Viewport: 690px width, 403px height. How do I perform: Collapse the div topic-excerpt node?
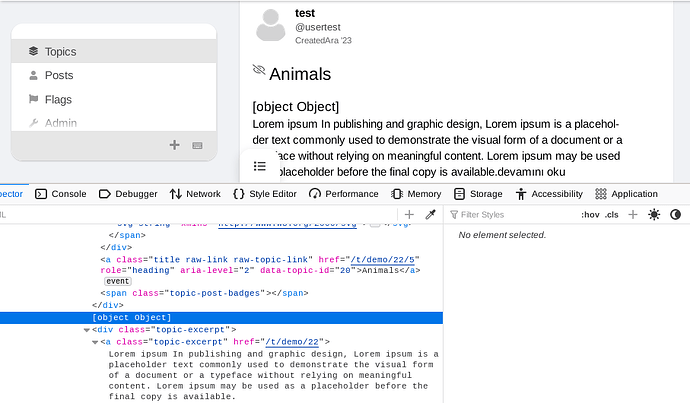click(x=87, y=329)
